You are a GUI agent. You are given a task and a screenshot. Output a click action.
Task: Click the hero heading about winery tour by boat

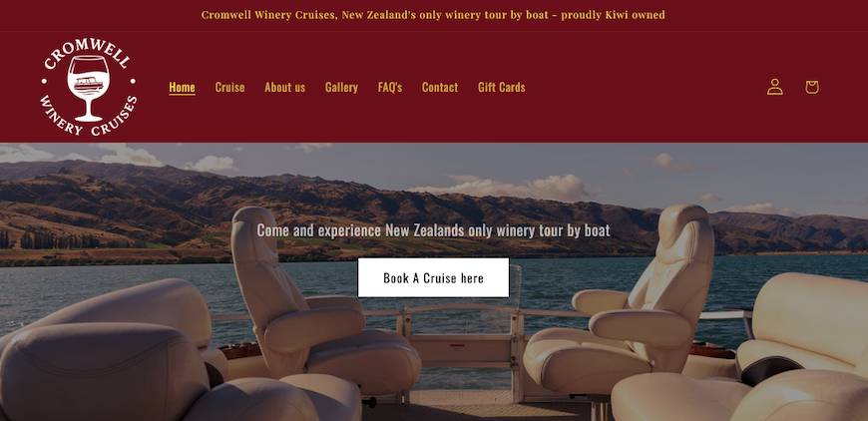(x=433, y=230)
